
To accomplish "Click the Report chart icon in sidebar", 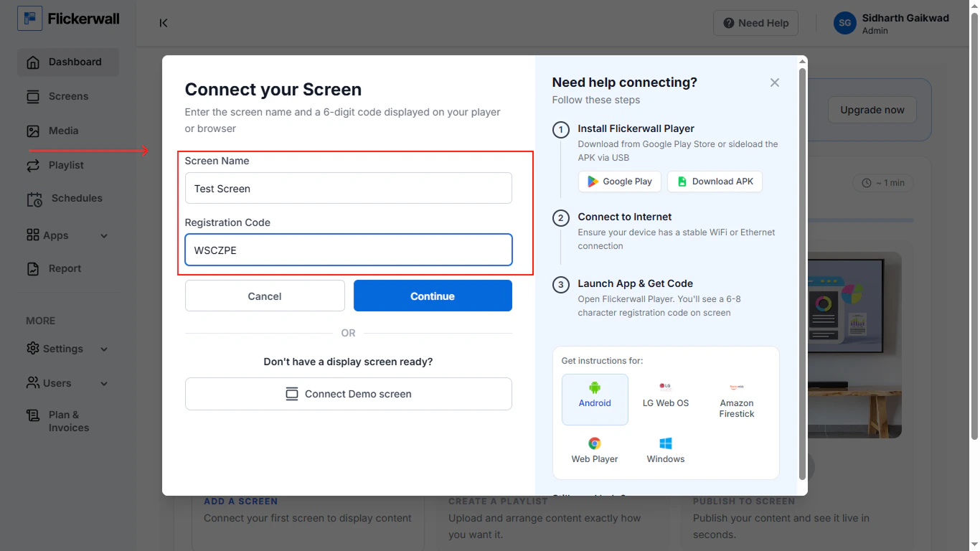I will pos(33,269).
